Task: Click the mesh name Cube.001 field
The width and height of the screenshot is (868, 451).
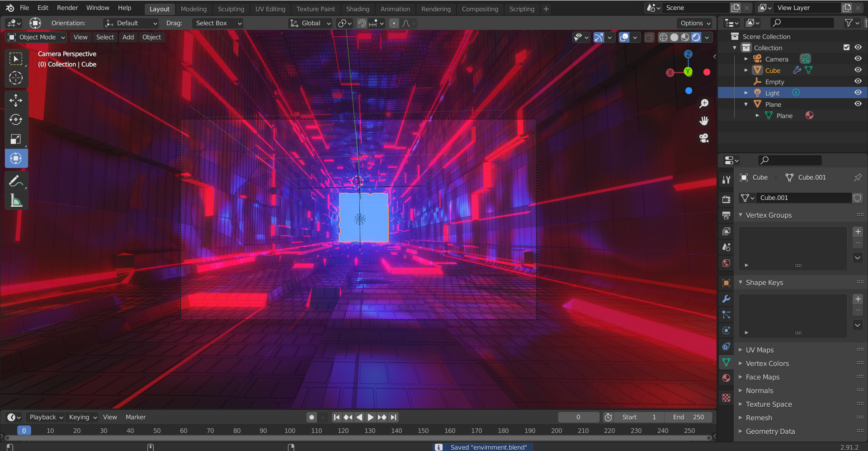Action: tap(805, 198)
